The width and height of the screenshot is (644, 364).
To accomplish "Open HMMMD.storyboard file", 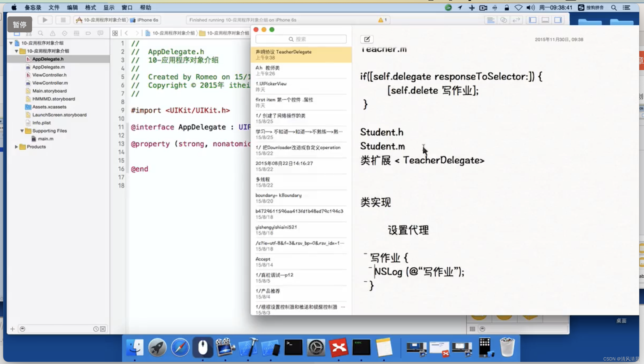I will click(54, 99).
